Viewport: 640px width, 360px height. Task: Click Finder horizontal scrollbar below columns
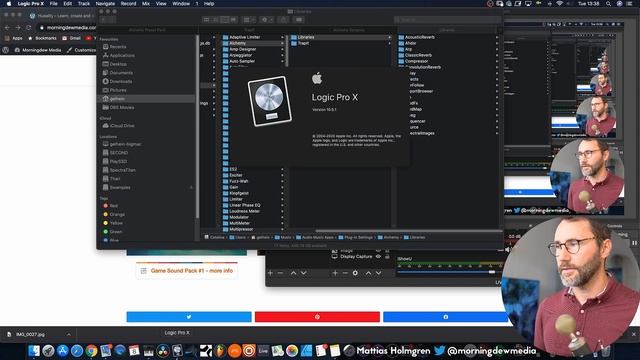point(408,231)
